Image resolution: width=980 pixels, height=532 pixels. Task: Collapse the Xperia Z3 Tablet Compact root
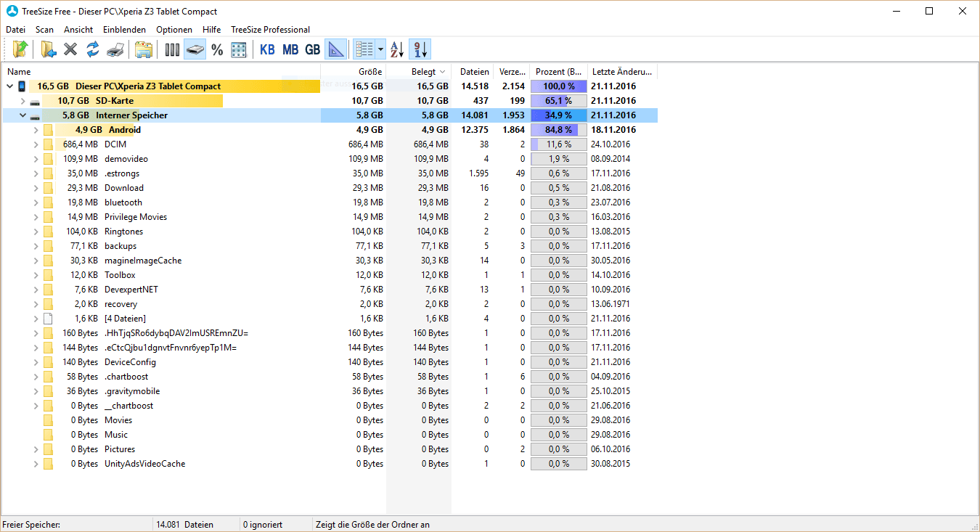click(10, 86)
